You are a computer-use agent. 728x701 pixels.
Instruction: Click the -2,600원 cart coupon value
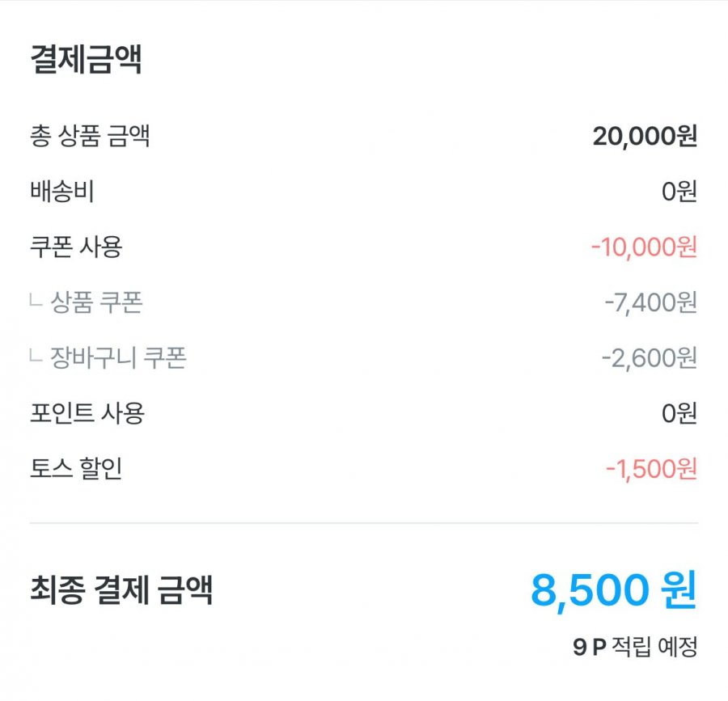tap(649, 357)
